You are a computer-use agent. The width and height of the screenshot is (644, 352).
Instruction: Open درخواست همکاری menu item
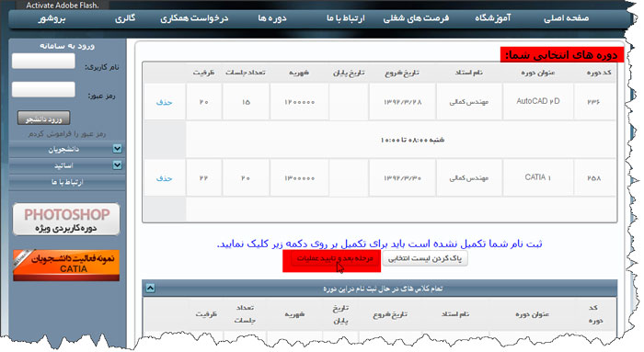point(194,18)
